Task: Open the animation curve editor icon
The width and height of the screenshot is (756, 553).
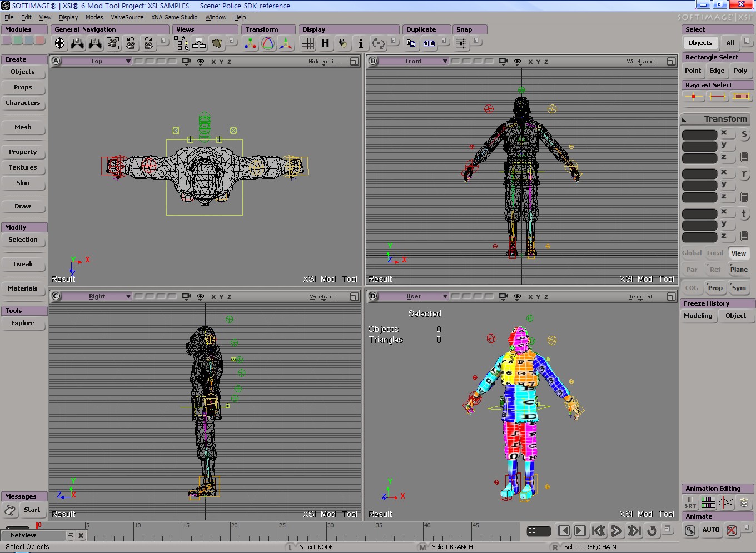Action: (726, 502)
